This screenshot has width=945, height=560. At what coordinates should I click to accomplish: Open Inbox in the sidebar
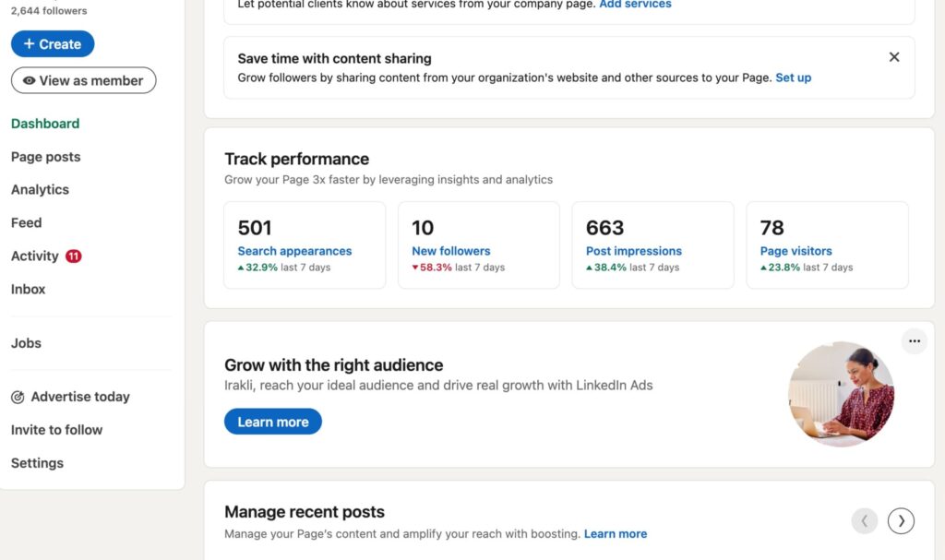(x=29, y=290)
